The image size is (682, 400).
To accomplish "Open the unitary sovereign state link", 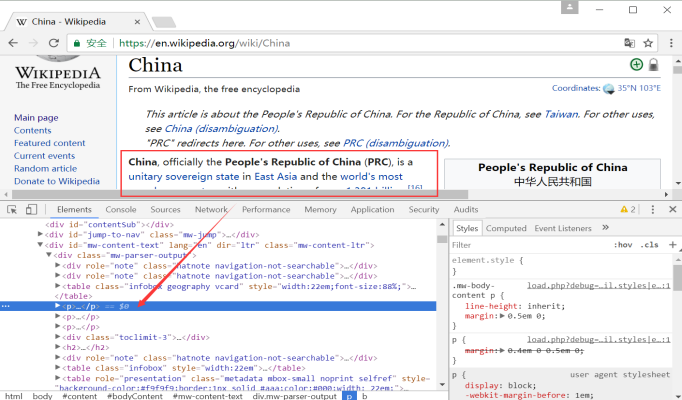I will (x=184, y=177).
